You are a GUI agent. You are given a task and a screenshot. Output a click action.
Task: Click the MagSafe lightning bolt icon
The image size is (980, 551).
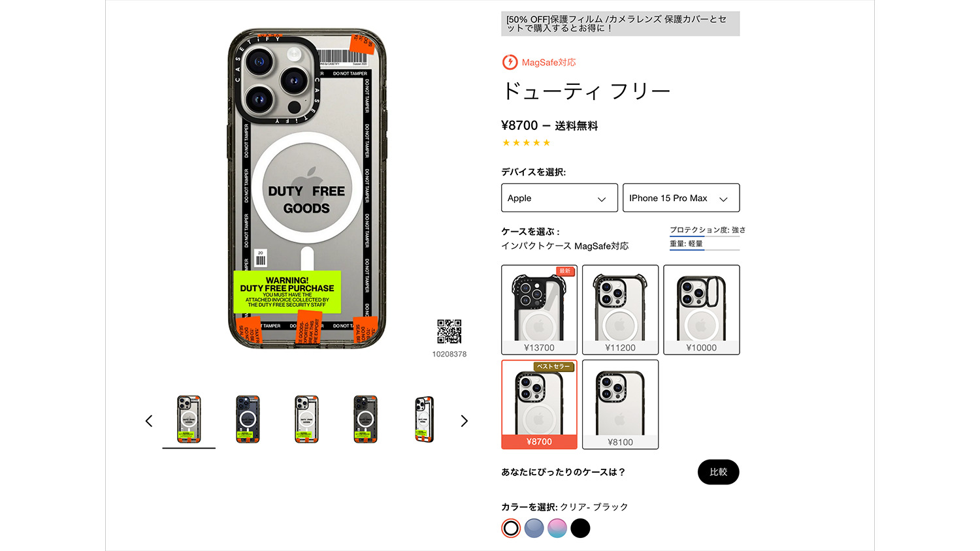tap(510, 62)
